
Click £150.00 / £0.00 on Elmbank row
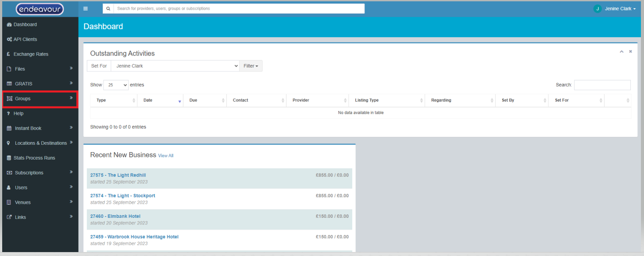pyautogui.click(x=332, y=217)
